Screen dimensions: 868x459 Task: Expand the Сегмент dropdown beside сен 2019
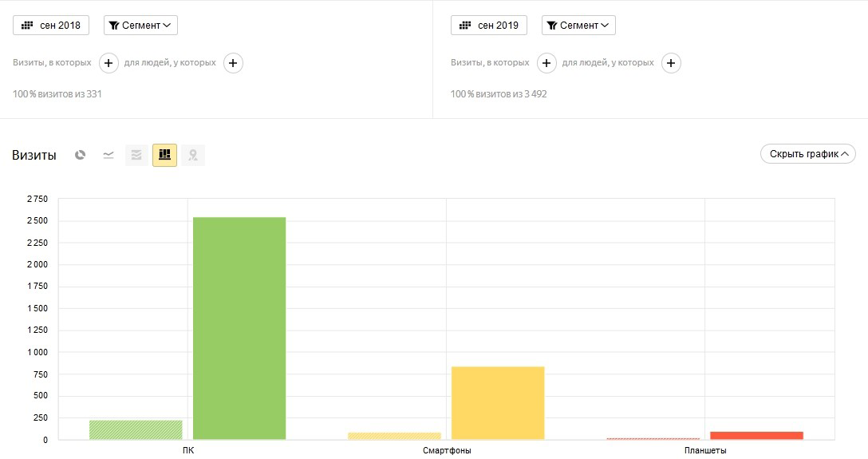point(578,26)
